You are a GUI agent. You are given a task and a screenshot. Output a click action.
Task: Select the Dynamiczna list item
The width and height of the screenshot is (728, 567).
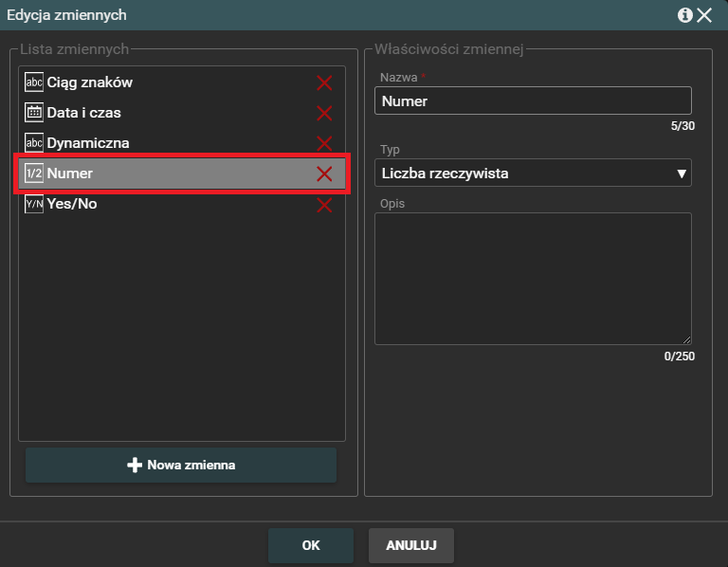(88, 143)
